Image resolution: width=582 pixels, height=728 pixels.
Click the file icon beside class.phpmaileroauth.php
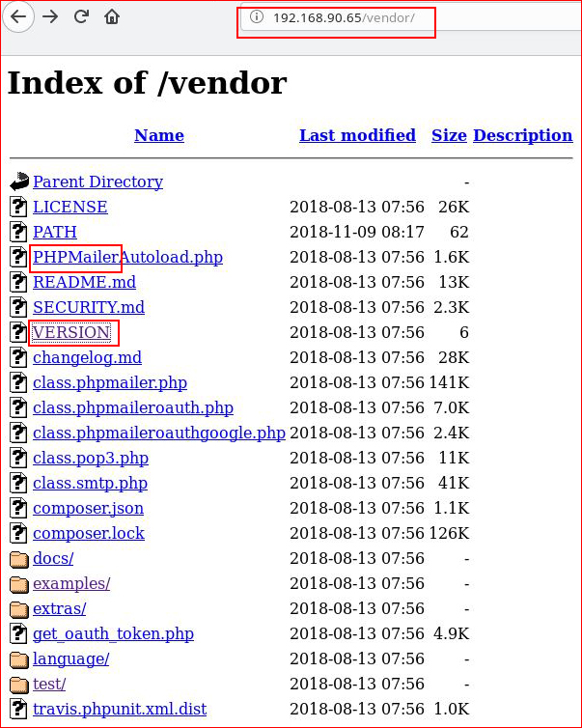18,407
